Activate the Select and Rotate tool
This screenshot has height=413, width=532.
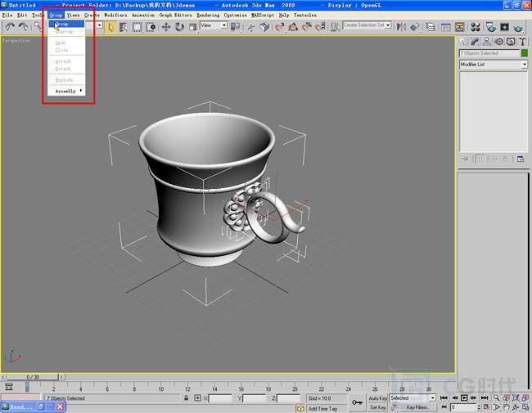(x=179, y=27)
